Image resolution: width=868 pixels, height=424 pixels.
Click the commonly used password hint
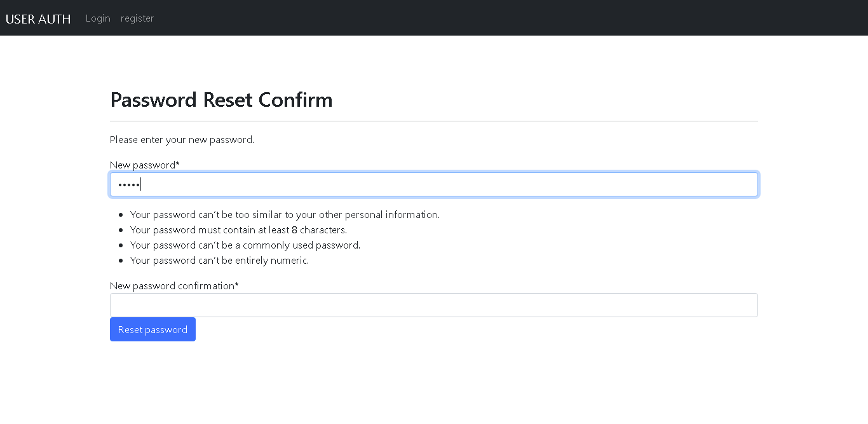click(x=245, y=245)
